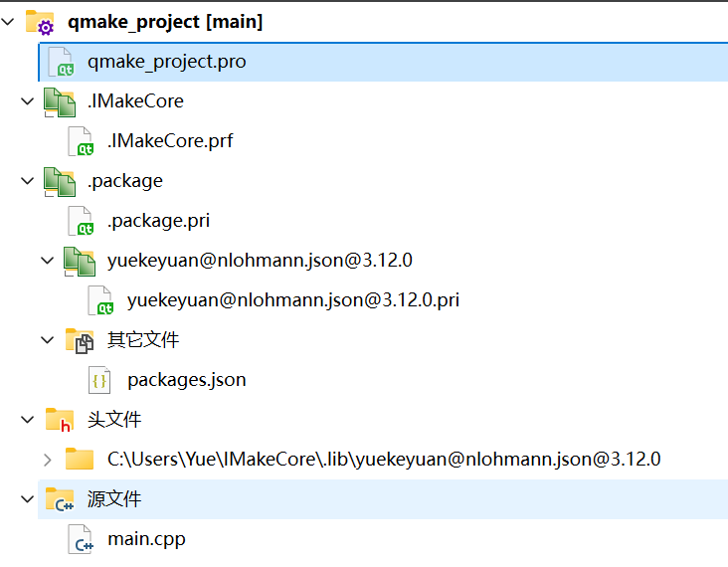This screenshot has height=567, width=728.
Task: Open main.cpp from the source files
Action: [x=146, y=540]
